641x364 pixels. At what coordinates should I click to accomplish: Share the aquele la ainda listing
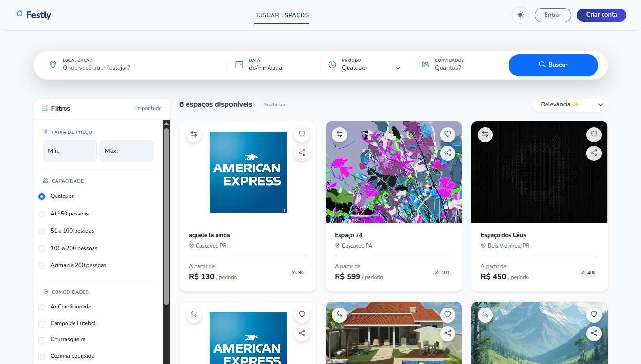click(x=302, y=153)
